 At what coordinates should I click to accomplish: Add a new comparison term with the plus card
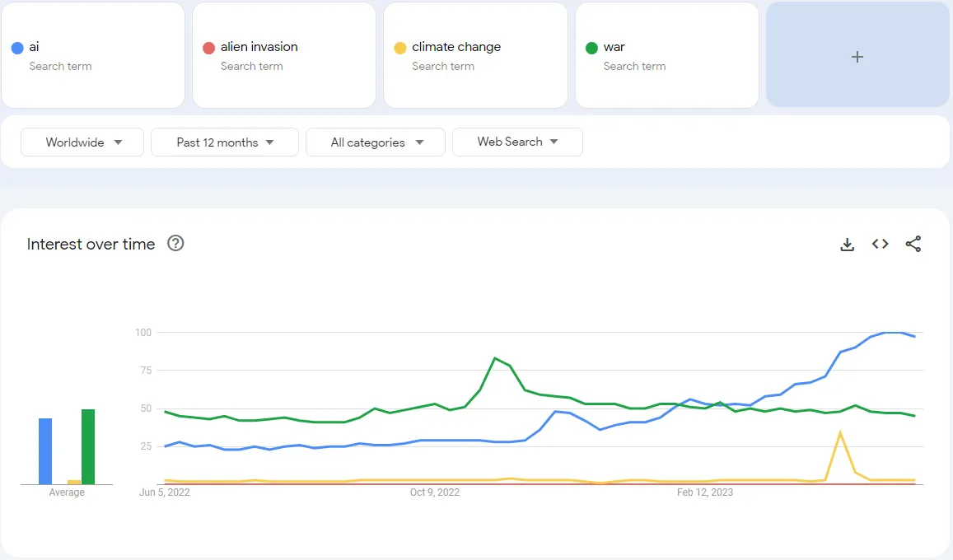[857, 55]
